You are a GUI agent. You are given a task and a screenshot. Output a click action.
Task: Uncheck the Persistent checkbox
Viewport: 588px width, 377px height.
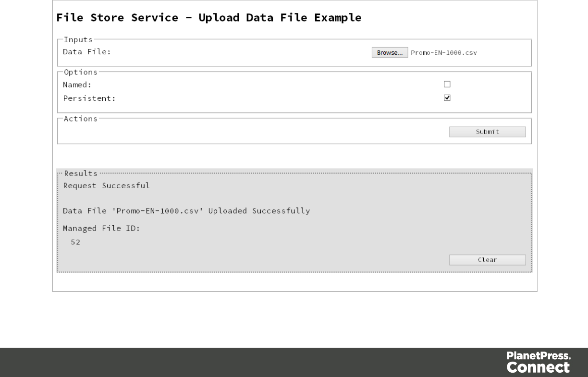[x=447, y=97]
